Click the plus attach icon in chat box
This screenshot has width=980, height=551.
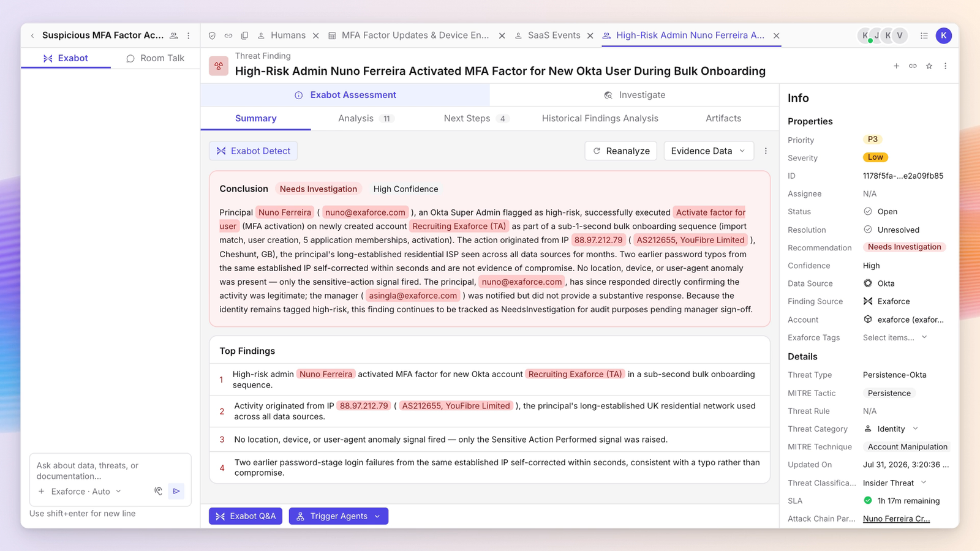(x=41, y=492)
